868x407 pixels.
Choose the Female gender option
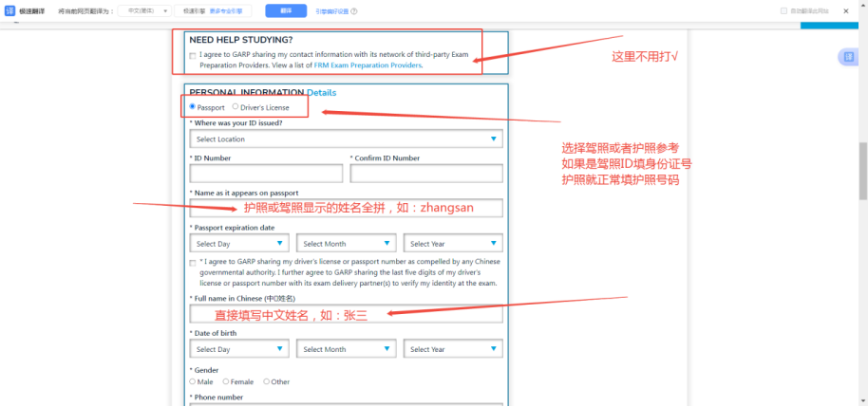225,381
